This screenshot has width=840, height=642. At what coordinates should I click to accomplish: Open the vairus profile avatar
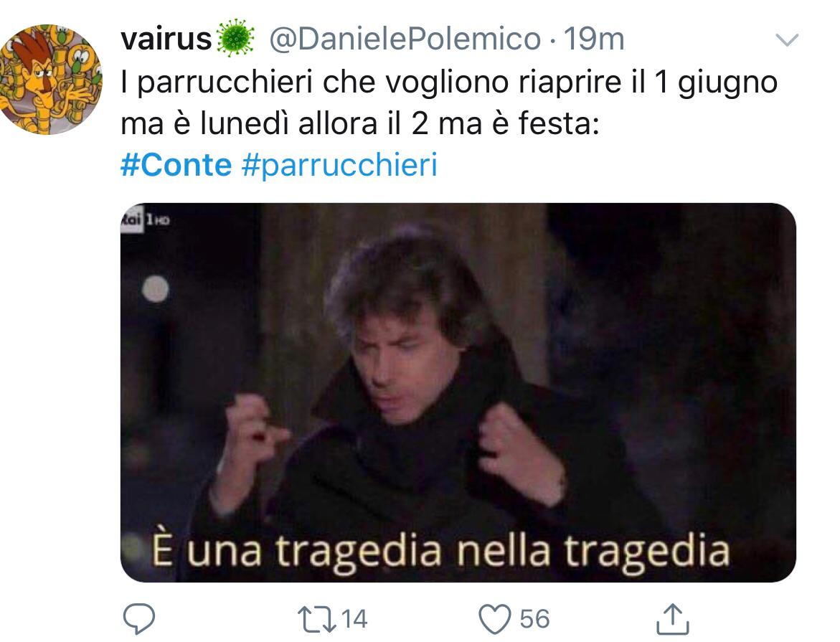pos(51,80)
